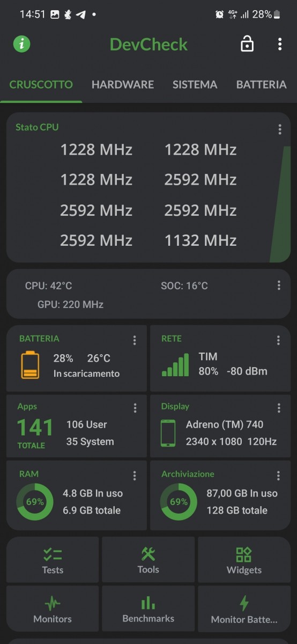This screenshot has height=644, width=297.
Task: Tap the phone icon in Display card
Action: click(168, 433)
